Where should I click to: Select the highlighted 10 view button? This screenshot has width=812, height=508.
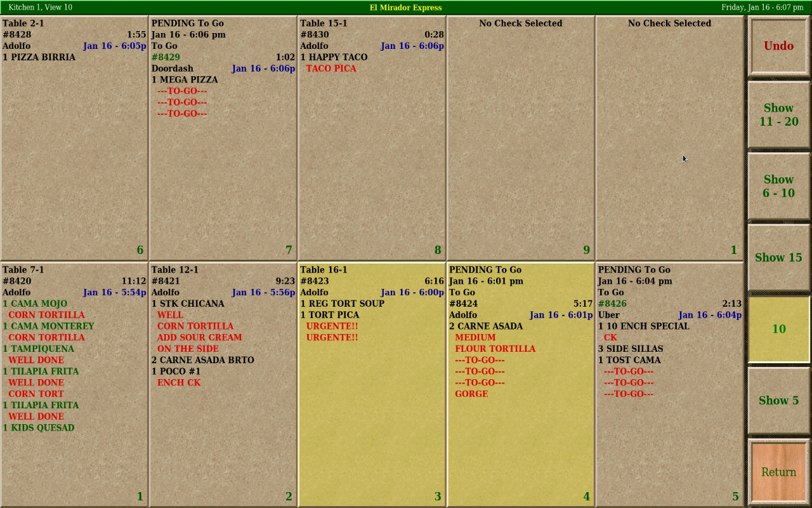pyautogui.click(x=778, y=329)
